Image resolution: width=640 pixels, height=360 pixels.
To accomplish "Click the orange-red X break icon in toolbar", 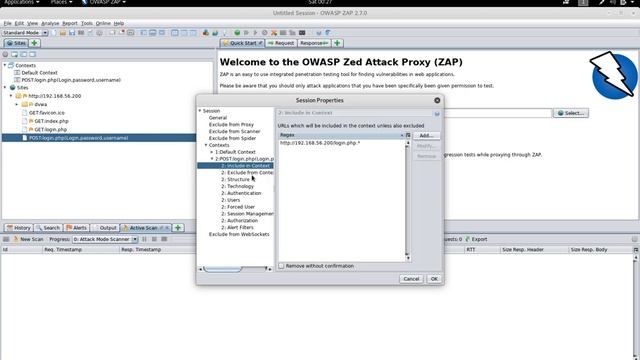I will 274,33.
